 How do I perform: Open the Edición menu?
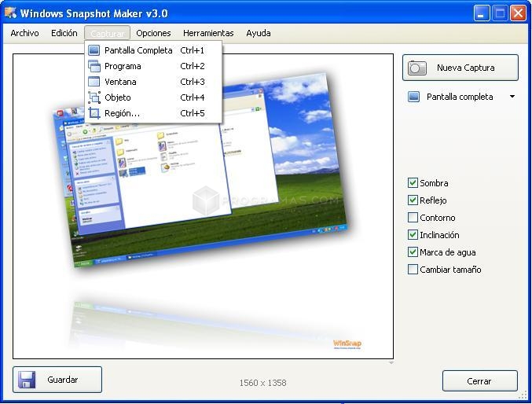pyautogui.click(x=64, y=33)
